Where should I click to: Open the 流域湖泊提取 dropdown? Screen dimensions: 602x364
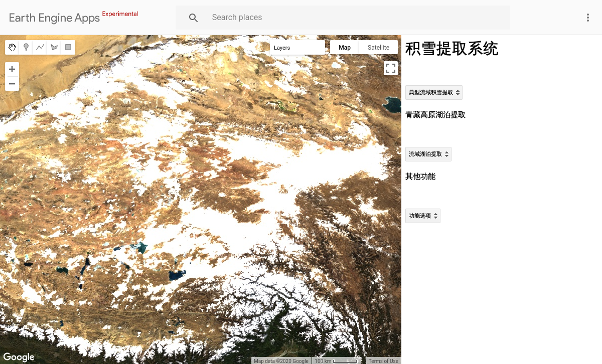point(428,154)
